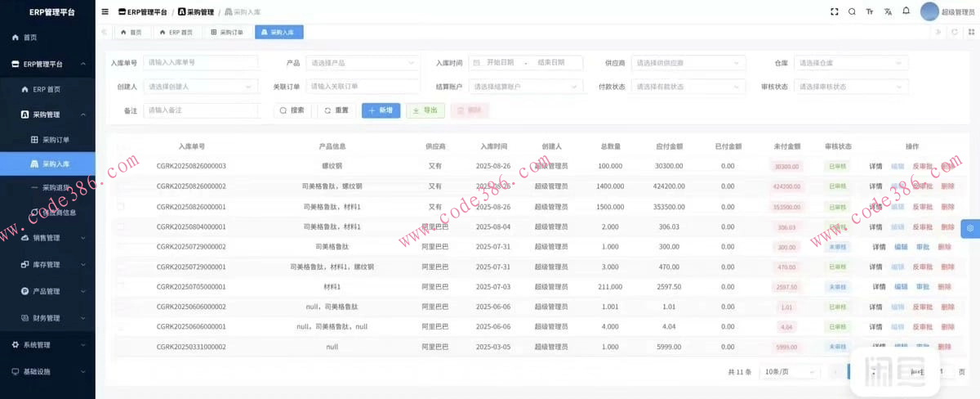Click the 开始日期 date field
The width and height of the screenshot is (980, 399).
tap(501, 62)
